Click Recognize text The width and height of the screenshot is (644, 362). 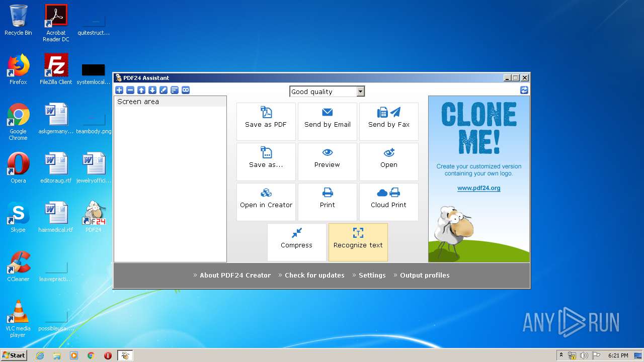coord(358,242)
